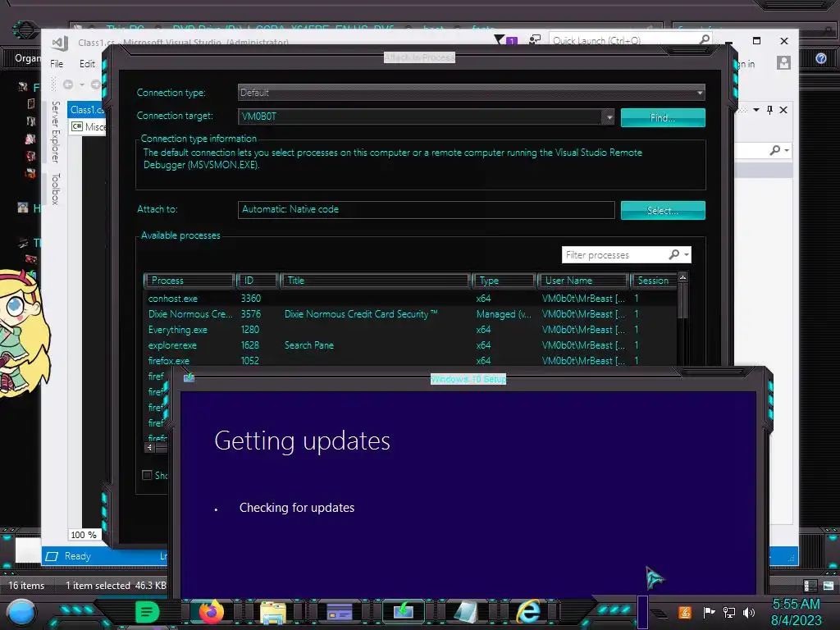Image resolution: width=840 pixels, height=630 pixels.
Task: Switch Explorer to details view icon
Action: (810, 586)
